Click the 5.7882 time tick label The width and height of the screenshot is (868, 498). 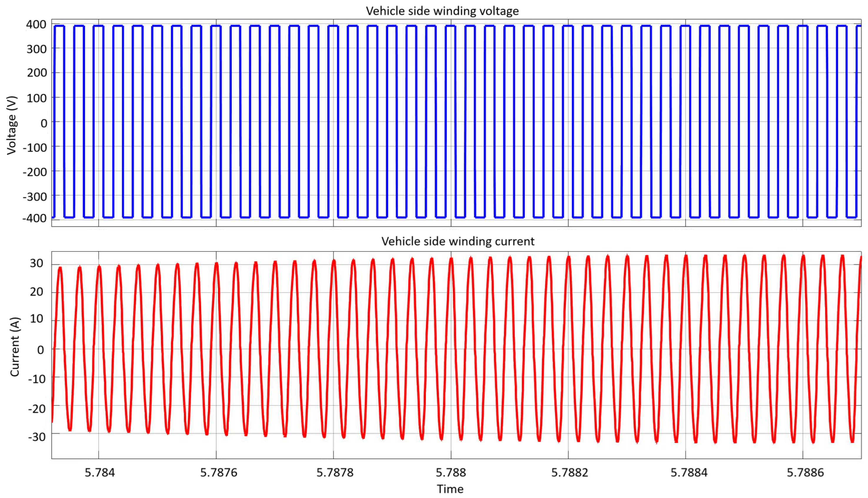pyautogui.click(x=569, y=473)
